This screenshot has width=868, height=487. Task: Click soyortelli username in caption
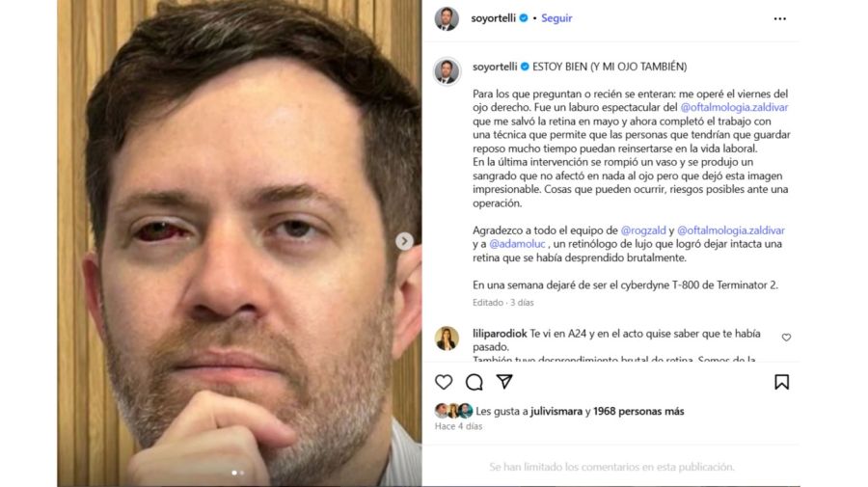[x=495, y=67]
